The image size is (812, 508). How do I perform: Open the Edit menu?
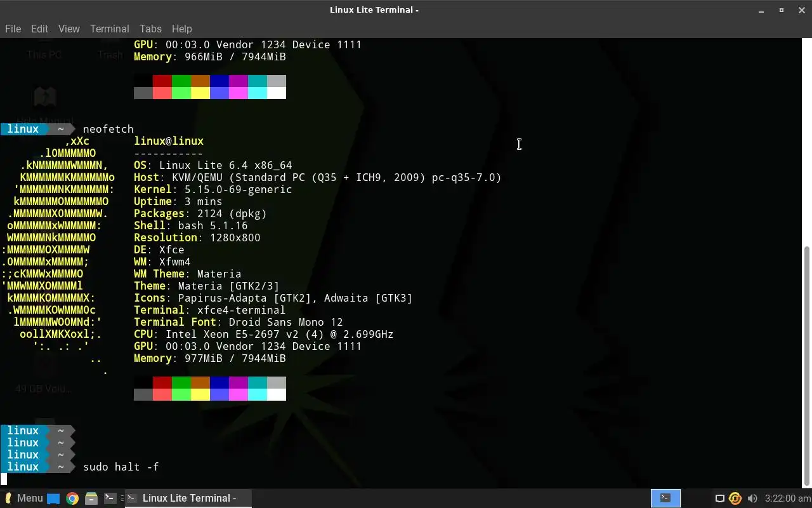[39, 29]
